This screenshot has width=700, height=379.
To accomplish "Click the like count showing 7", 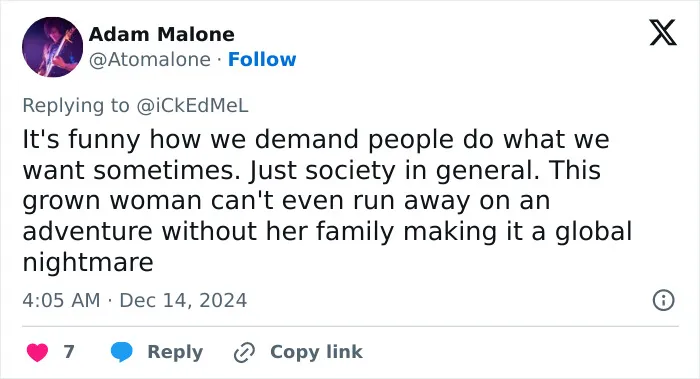I will [x=69, y=352].
